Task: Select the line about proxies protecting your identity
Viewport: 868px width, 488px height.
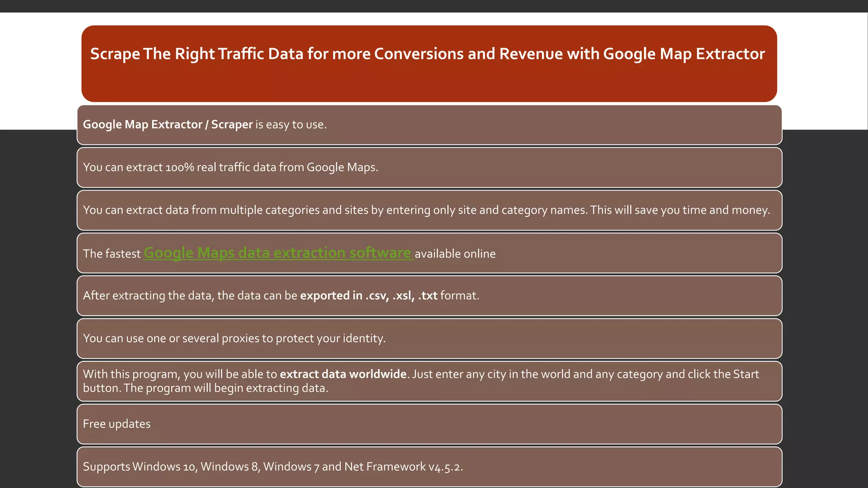Action: (234, 338)
